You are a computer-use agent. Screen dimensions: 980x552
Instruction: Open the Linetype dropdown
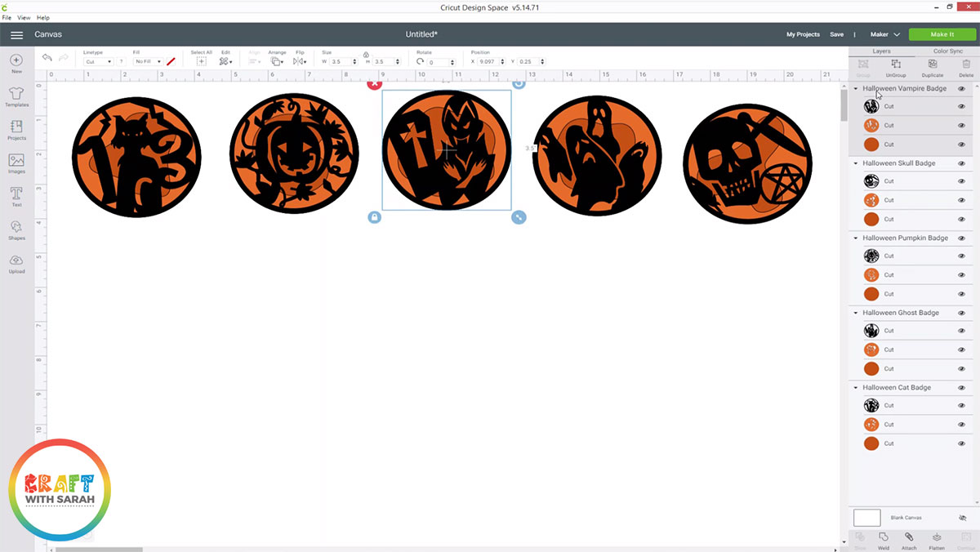point(98,61)
